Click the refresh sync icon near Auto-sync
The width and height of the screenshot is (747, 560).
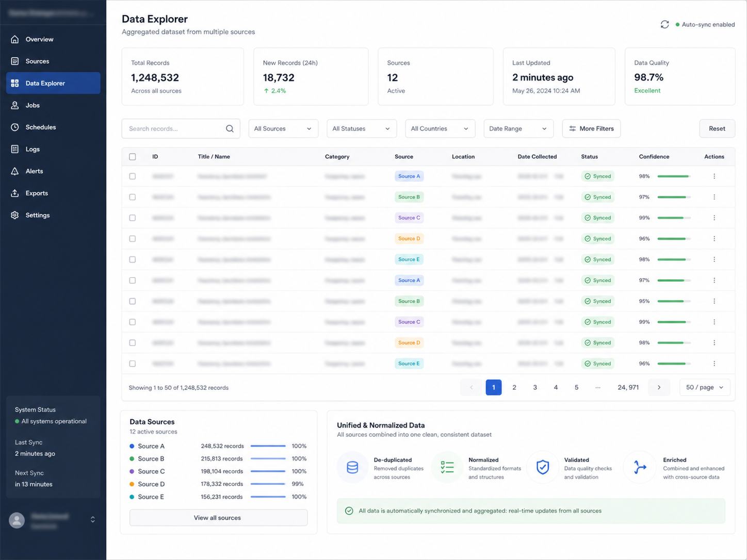[664, 24]
